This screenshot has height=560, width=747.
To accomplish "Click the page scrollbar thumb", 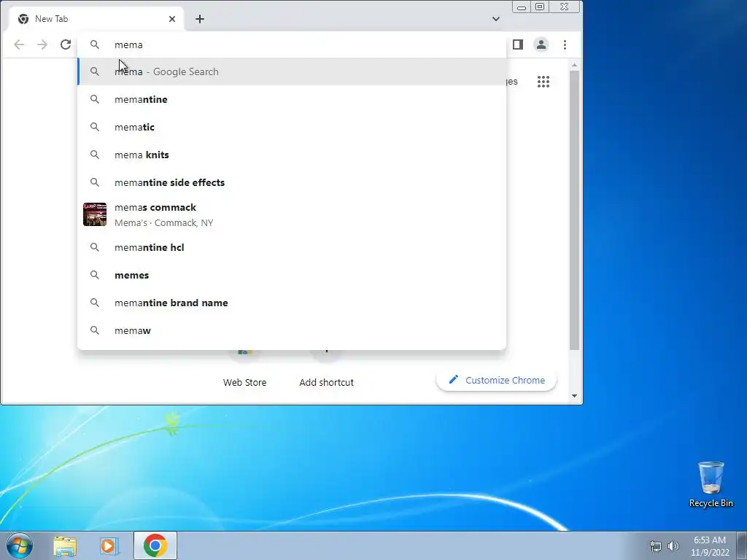I will 575,211.
